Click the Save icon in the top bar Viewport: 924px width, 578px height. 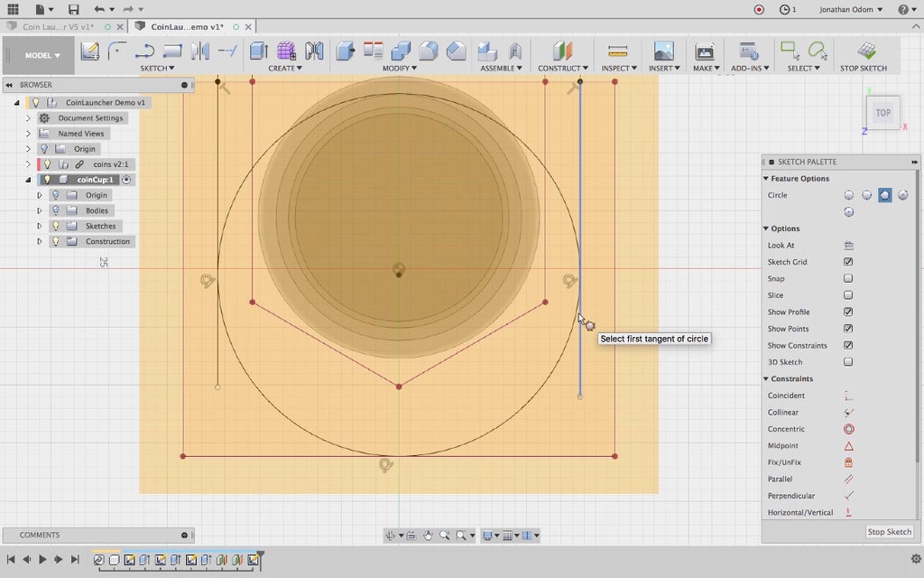click(74, 9)
